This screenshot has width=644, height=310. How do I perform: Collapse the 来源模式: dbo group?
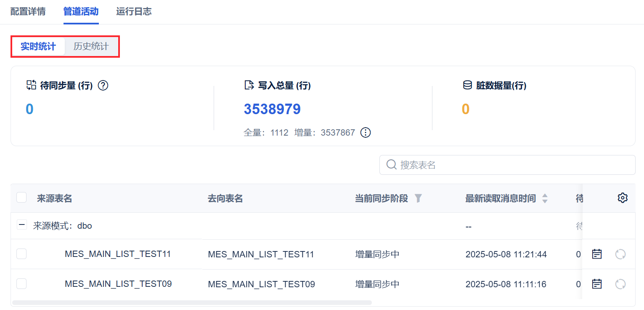(x=22, y=225)
